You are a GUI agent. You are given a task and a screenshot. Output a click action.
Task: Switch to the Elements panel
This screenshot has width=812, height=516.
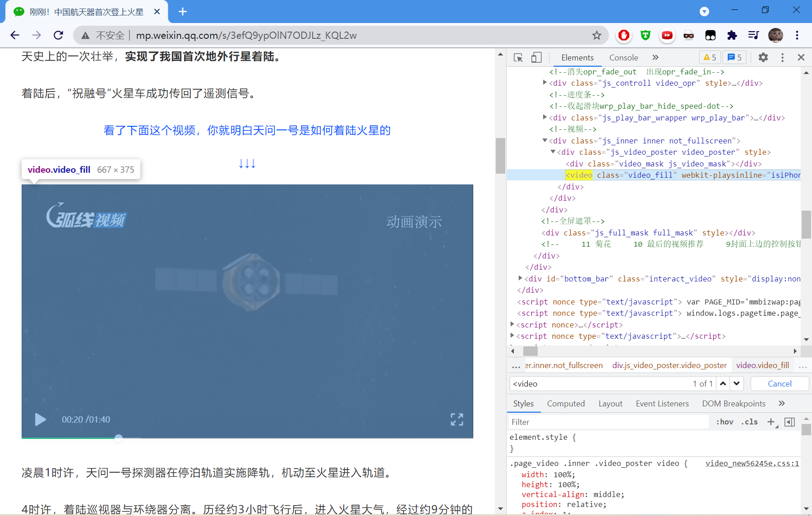pos(577,57)
